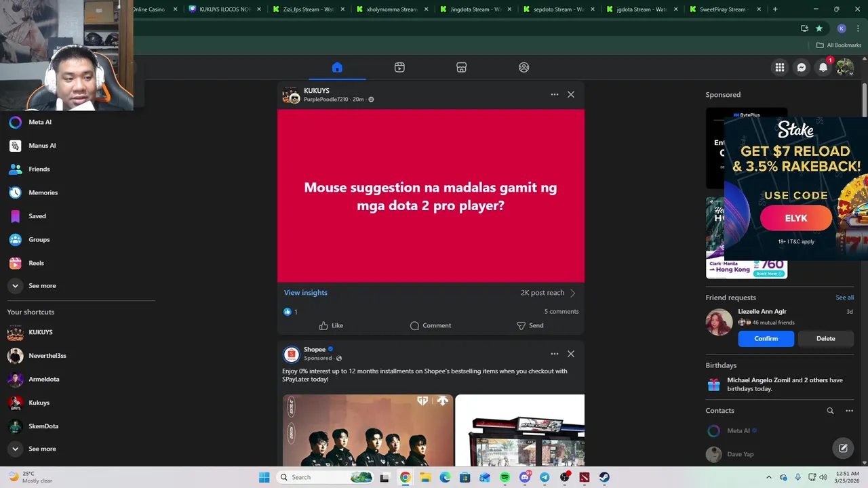Viewport: 868px width, 488px height.
Task: Open the Marketplace storefront icon
Action: coord(461,67)
